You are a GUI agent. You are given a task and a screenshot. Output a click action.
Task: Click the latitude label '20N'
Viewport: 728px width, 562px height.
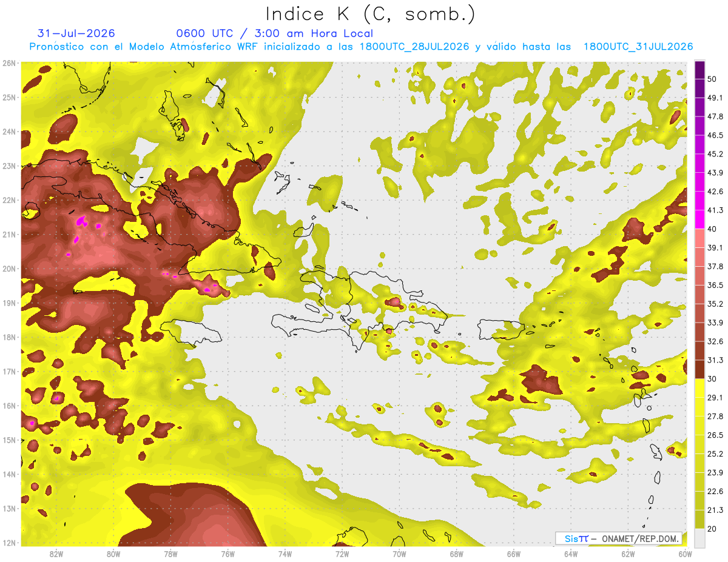(9, 269)
